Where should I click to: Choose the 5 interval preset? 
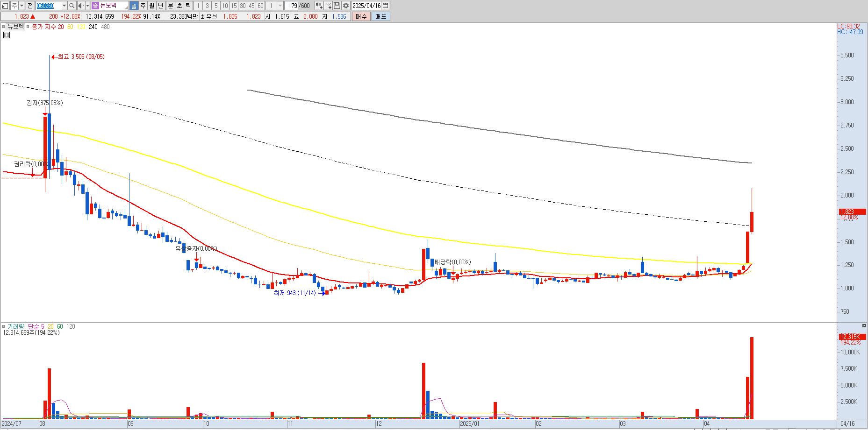pos(216,6)
